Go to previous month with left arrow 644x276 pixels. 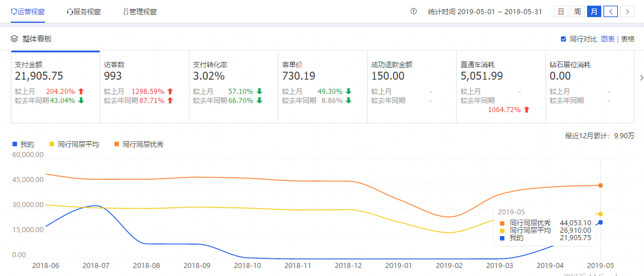point(610,11)
